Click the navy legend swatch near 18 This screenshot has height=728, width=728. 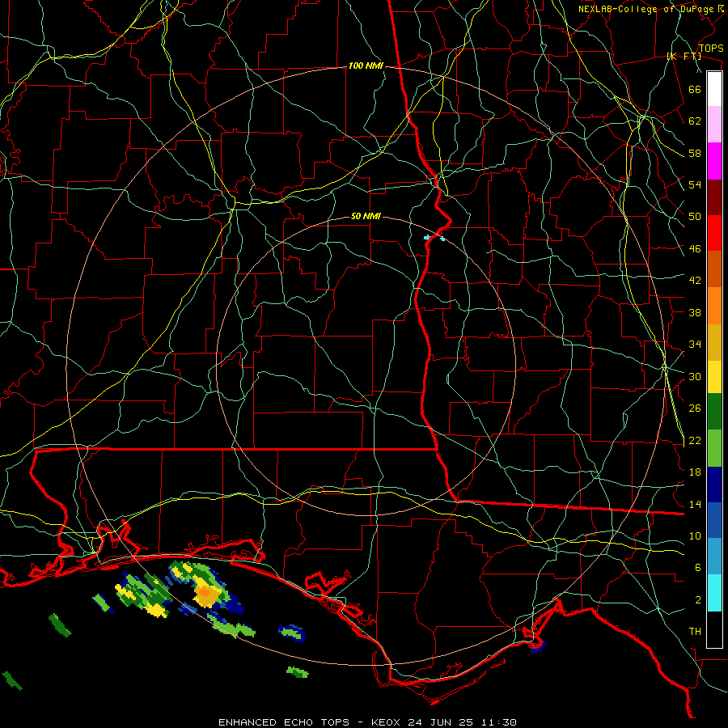coord(714,485)
